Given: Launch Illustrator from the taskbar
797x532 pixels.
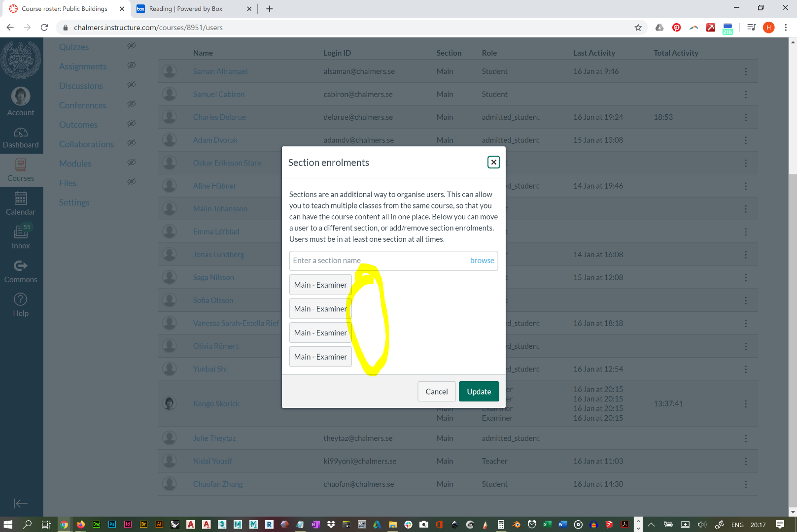Looking at the screenshot, I should coord(159,525).
